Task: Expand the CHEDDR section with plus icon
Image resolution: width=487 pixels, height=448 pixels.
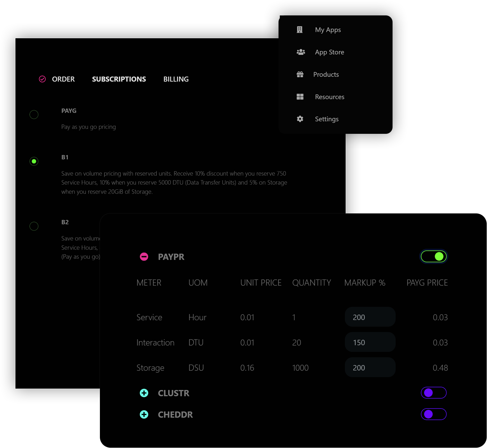Action: (144, 415)
